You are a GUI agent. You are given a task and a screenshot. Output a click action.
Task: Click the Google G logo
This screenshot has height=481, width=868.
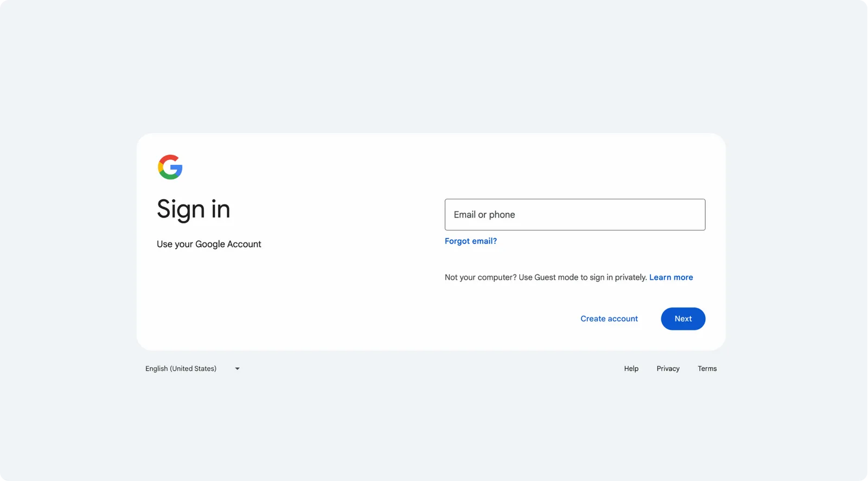170,167
